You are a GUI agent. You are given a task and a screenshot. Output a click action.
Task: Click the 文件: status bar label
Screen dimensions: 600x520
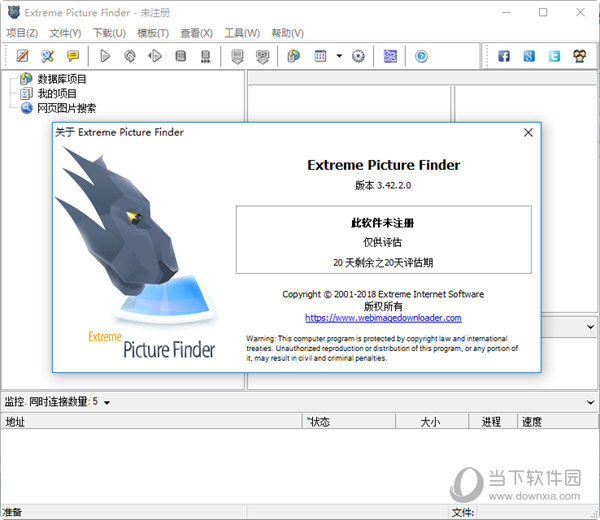[x=463, y=512]
